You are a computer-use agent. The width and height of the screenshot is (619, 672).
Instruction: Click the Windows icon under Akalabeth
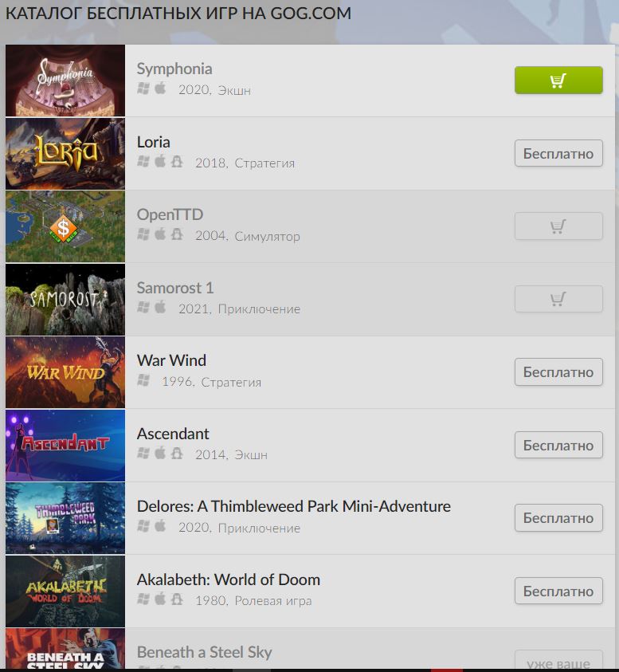(143, 599)
